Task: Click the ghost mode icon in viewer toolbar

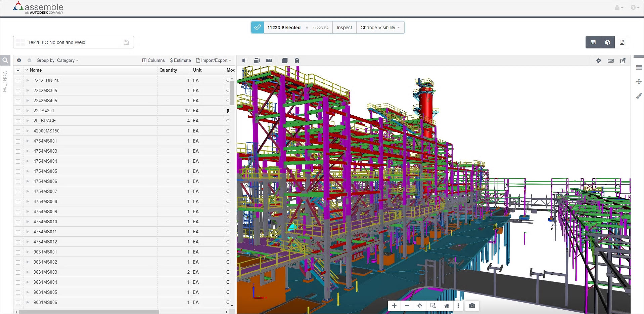Action: click(x=296, y=61)
